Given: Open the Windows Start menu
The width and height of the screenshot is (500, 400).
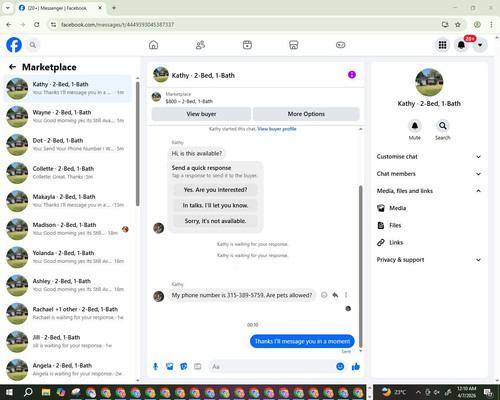Looking at the screenshot, I should click(9, 392).
